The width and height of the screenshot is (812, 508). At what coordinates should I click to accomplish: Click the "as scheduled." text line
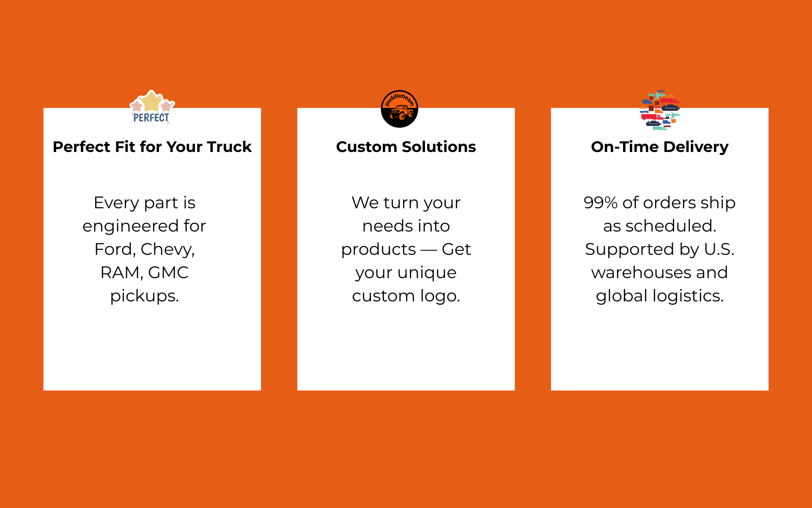coord(659,226)
